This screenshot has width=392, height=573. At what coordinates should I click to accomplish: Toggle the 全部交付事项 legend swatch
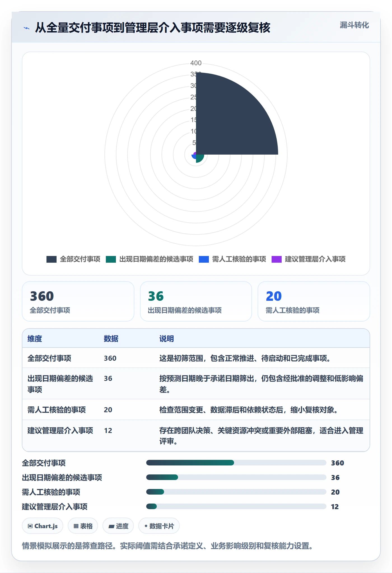click(52, 259)
